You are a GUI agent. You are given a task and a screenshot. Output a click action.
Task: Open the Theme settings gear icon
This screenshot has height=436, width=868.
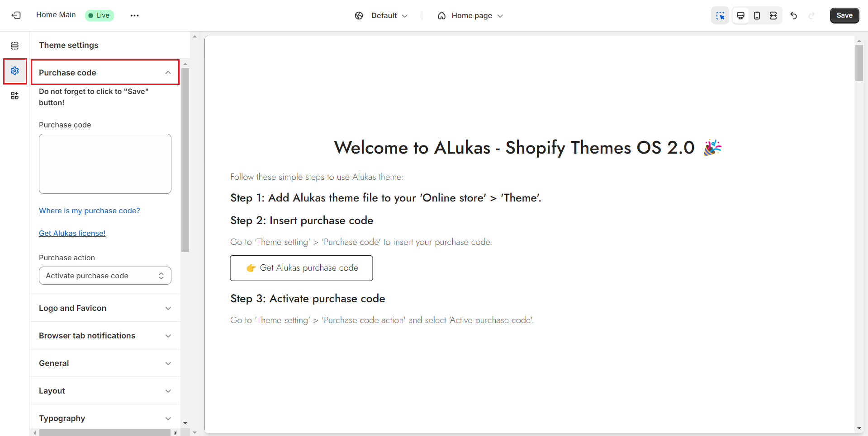(15, 71)
